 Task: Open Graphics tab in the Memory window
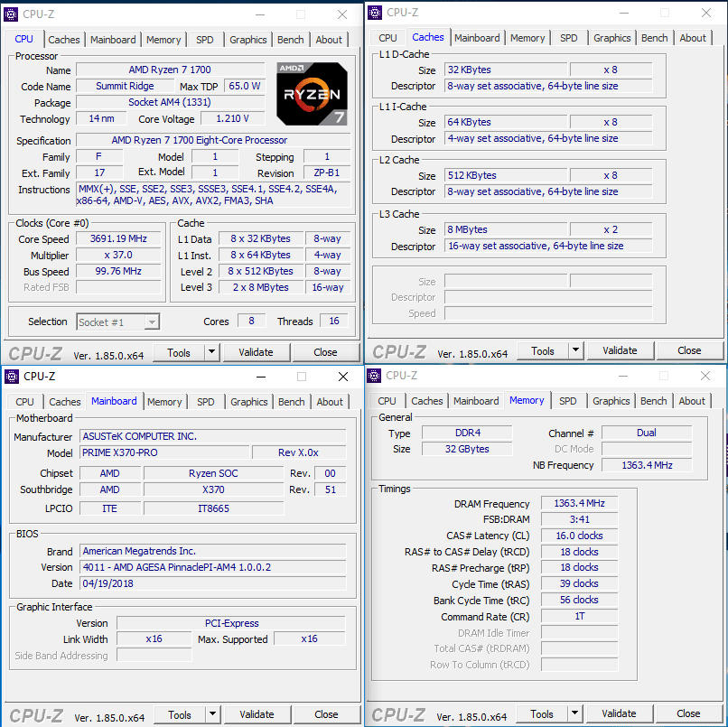pyautogui.click(x=611, y=401)
